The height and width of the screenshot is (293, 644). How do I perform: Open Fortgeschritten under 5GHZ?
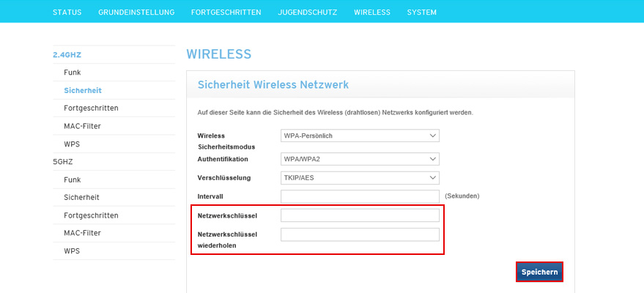(x=91, y=215)
